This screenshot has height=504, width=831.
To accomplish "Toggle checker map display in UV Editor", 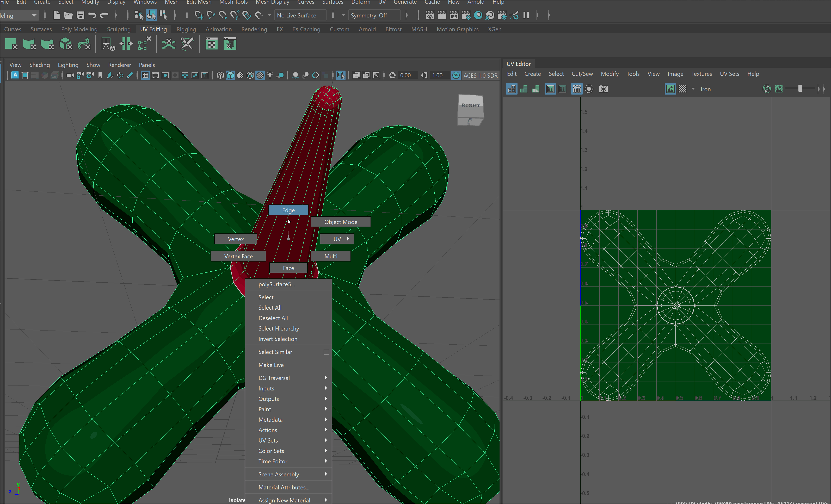I will point(682,89).
